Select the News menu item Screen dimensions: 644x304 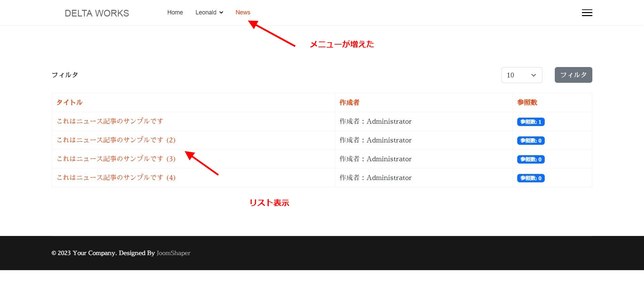243,12
